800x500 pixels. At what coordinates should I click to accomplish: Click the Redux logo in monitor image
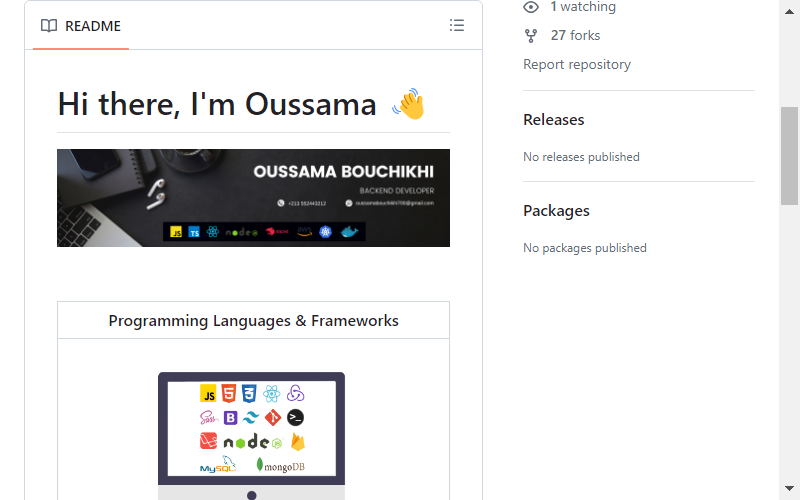(x=295, y=393)
